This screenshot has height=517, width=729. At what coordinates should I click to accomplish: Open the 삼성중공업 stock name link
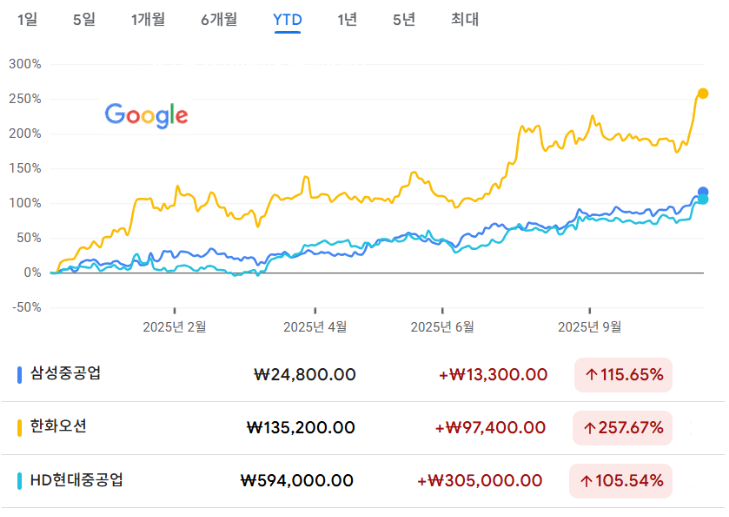click(66, 374)
